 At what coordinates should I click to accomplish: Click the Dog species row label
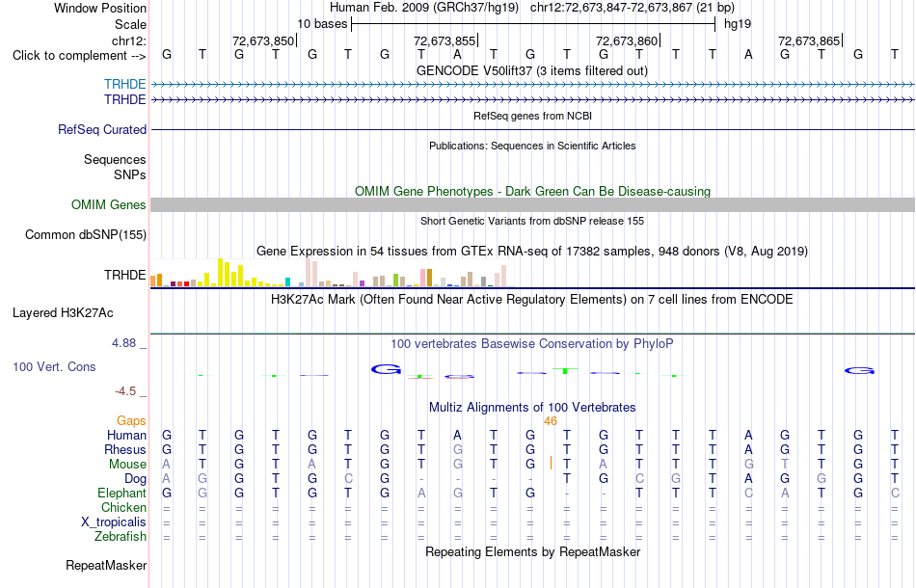click(x=136, y=479)
